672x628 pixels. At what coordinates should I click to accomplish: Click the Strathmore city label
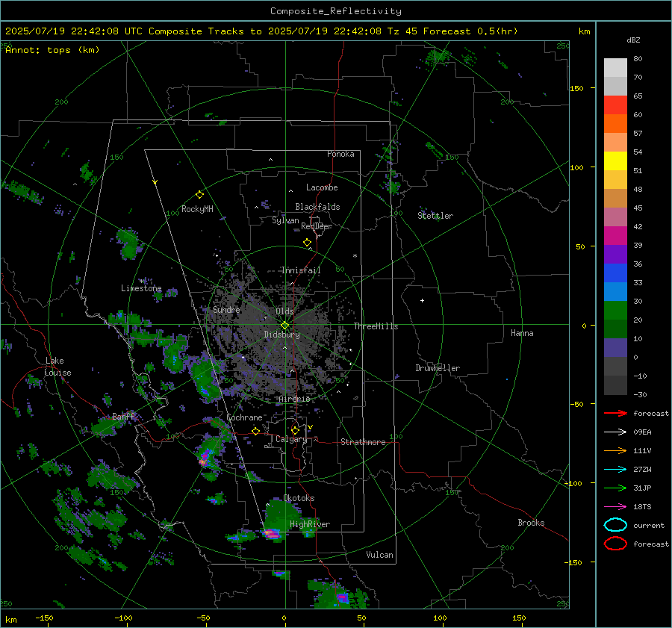[363, 442]
